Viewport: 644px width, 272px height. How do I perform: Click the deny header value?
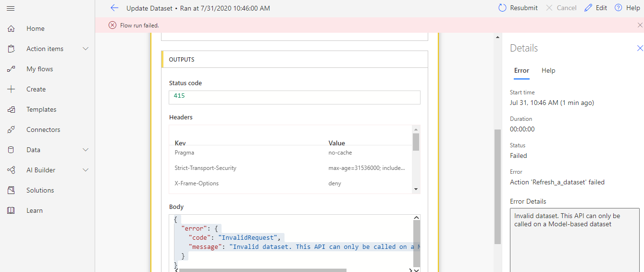(334, 183)
